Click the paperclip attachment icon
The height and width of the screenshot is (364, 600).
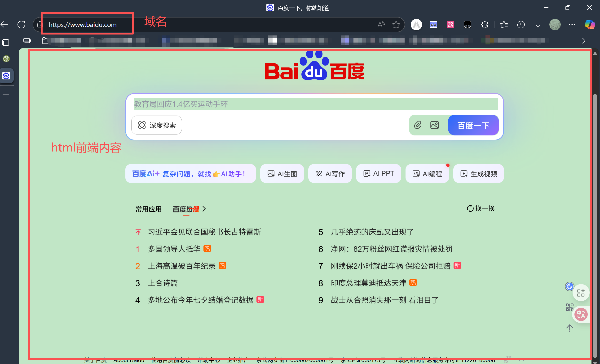point(418,125)
